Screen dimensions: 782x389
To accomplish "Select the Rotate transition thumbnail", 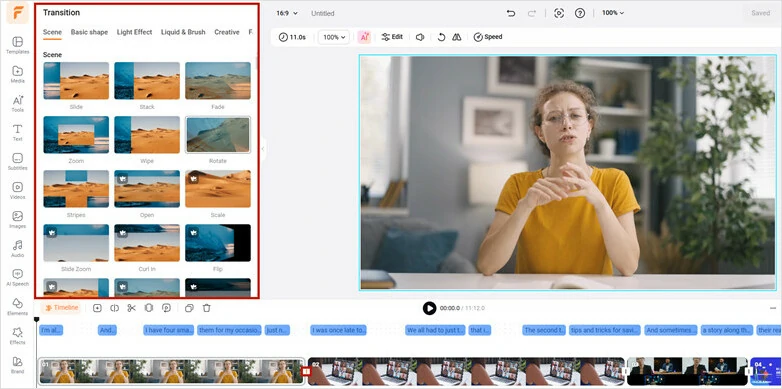I will click(218, 135).
